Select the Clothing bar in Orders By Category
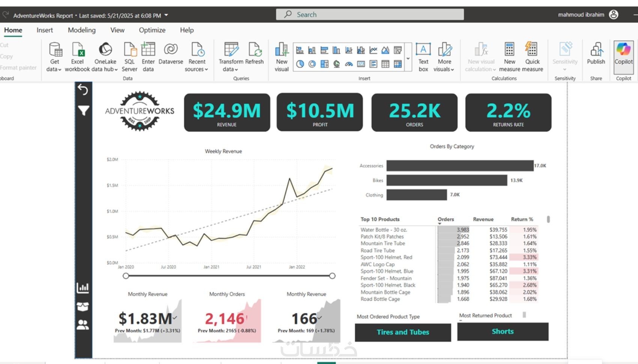This screenshot has height=364, width=638. pos(417,195)
